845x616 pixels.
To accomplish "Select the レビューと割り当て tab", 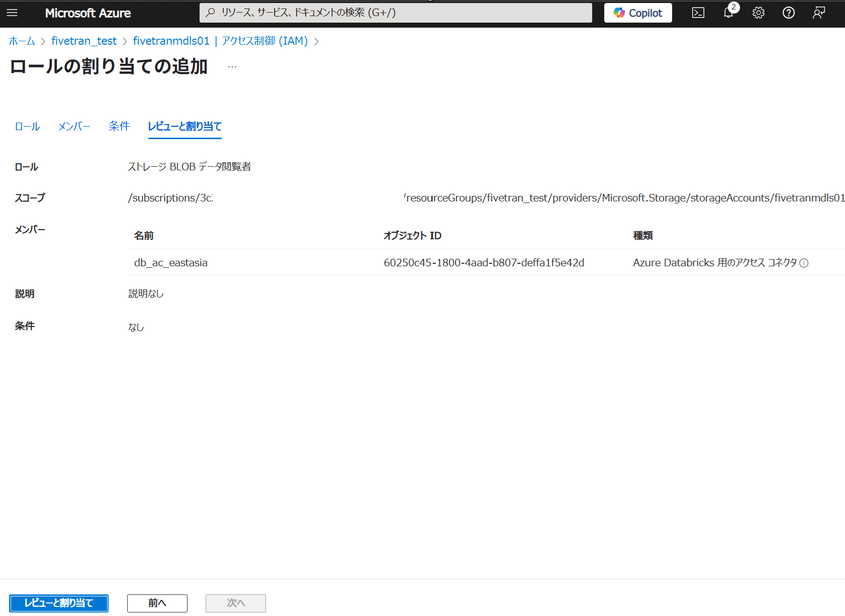I will pyautogui.click(x=184, y=127).
